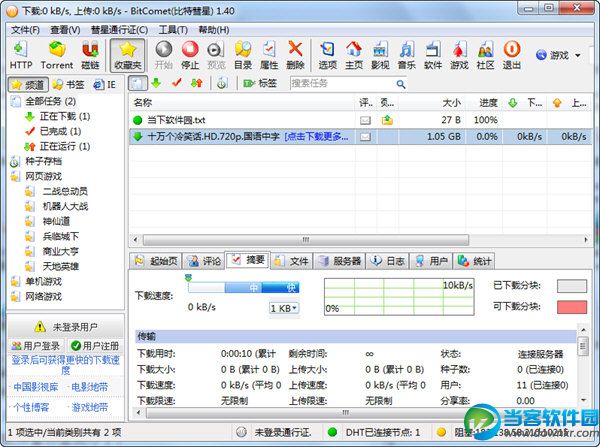
Task: Open the 影视 movies icon
Action: tap(380, 55)
